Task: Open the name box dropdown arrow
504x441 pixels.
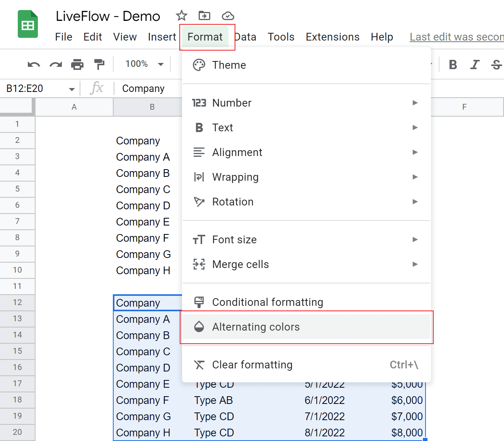Action: point(72,89)
